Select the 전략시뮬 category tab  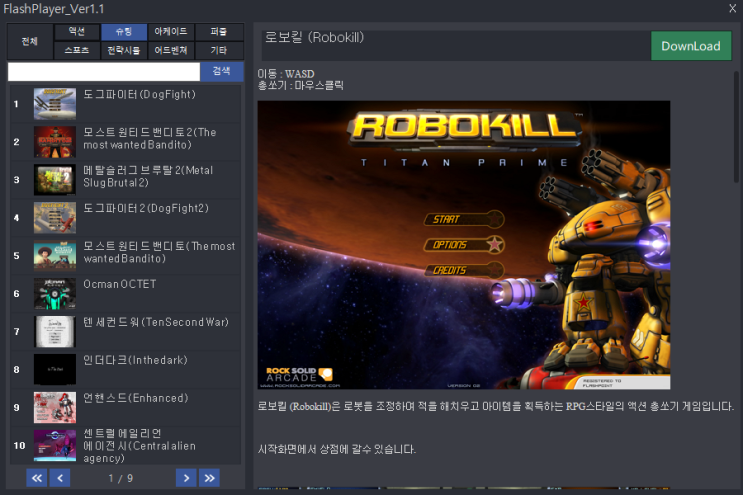pyautogui.click(x=124, y=50)
